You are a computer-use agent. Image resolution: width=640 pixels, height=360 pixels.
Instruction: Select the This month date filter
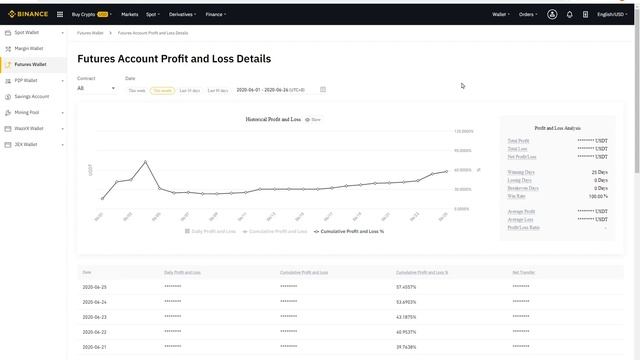point(162,91)
